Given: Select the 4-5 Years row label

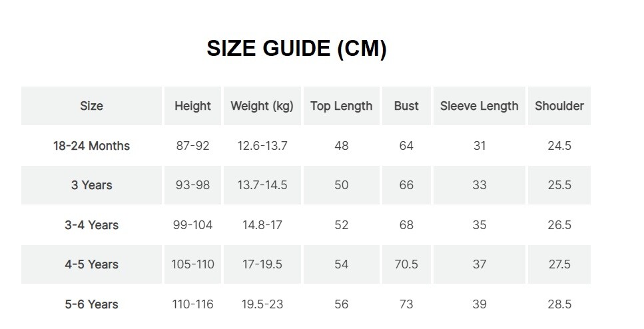Looking at the screenshot, I should (91, 264).
